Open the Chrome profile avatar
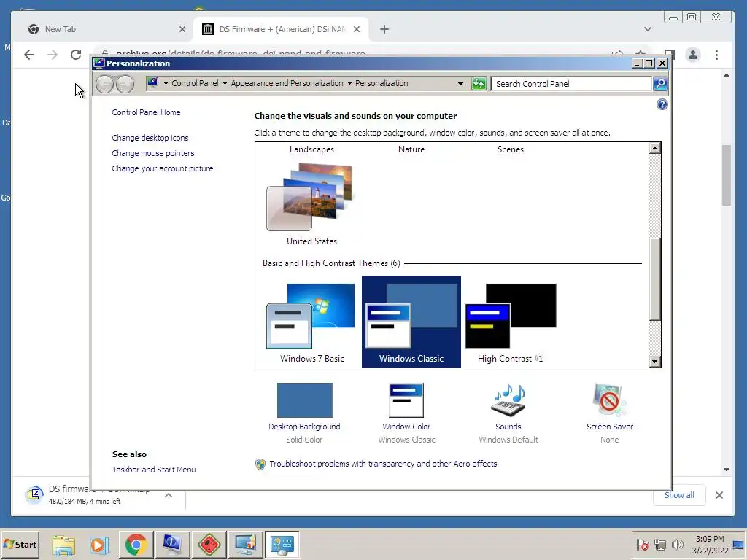Viewport: 747px width, 560px height. click(x=693, y=55)
